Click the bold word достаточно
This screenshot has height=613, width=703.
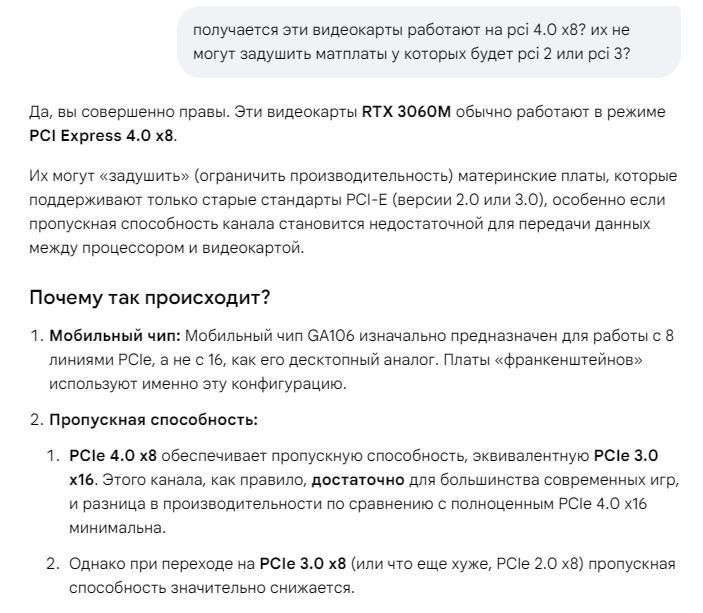pos(358,480)
